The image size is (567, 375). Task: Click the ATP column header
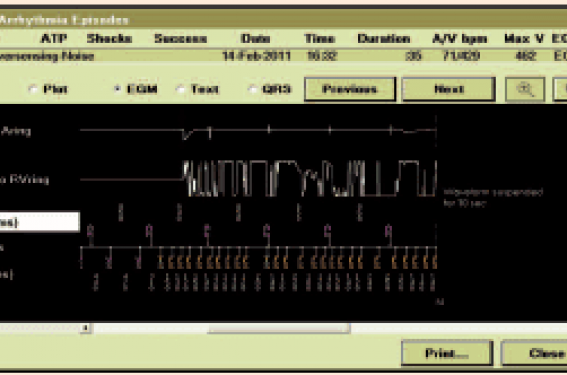point(54,39)
